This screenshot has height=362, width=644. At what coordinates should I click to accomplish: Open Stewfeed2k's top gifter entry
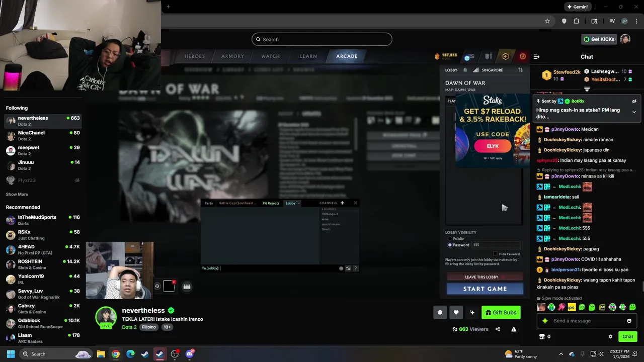[561, 75]
